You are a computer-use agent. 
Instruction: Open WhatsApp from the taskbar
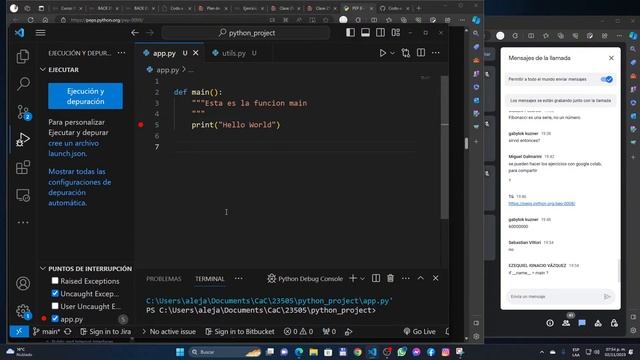click(402, 352)
